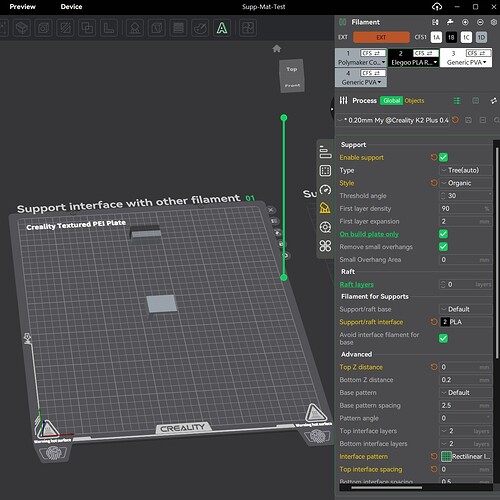
Task: Open the assembly view toolbar icon
Action: (x=248, y=28)
